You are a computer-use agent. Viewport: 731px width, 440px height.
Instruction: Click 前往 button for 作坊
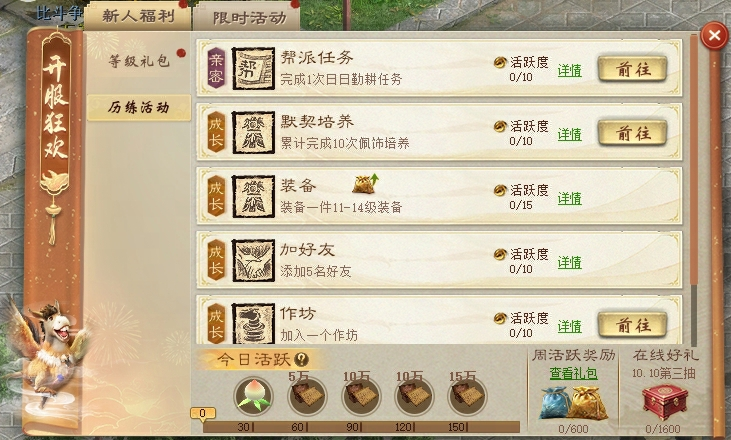click(633, 325)
